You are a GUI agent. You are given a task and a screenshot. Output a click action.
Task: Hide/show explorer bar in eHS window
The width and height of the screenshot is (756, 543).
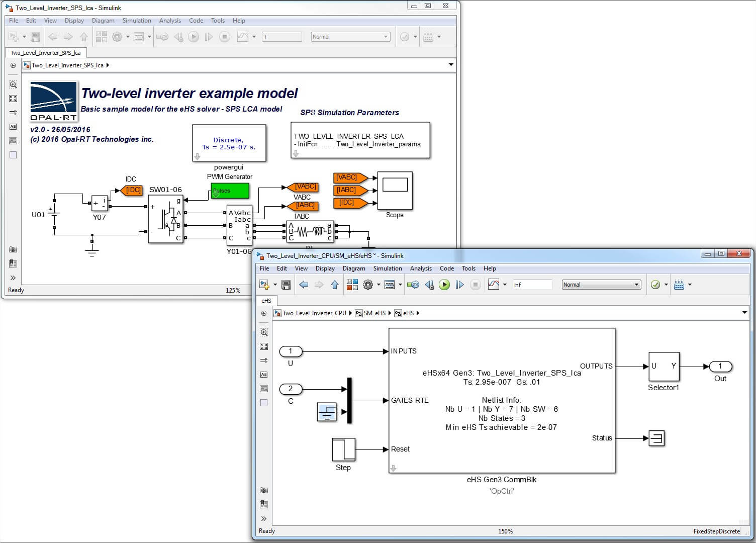pos(264,313)
